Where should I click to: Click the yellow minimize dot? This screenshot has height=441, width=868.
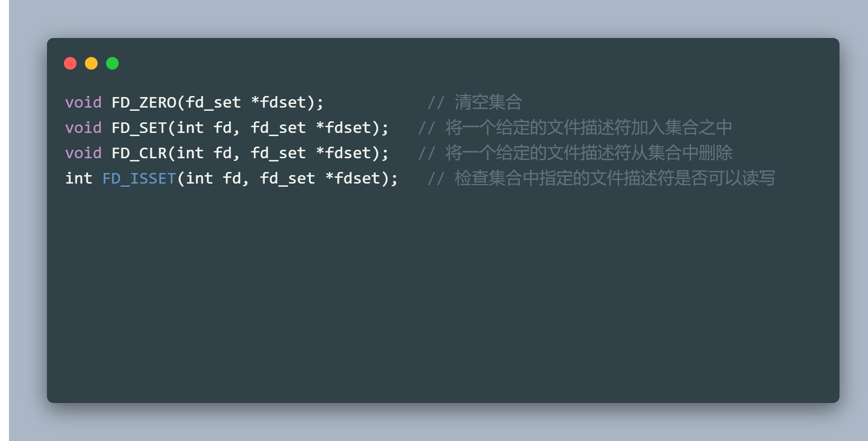point(91,63)
